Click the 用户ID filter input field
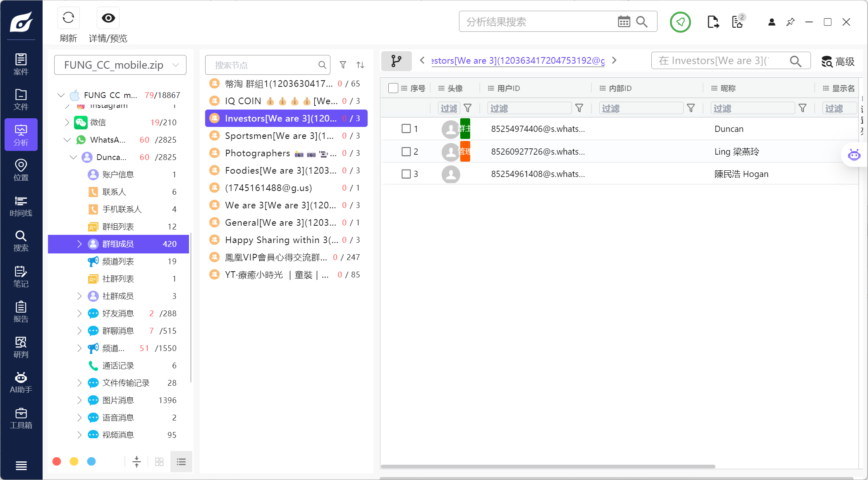868x480 pixels. point(529,108)
